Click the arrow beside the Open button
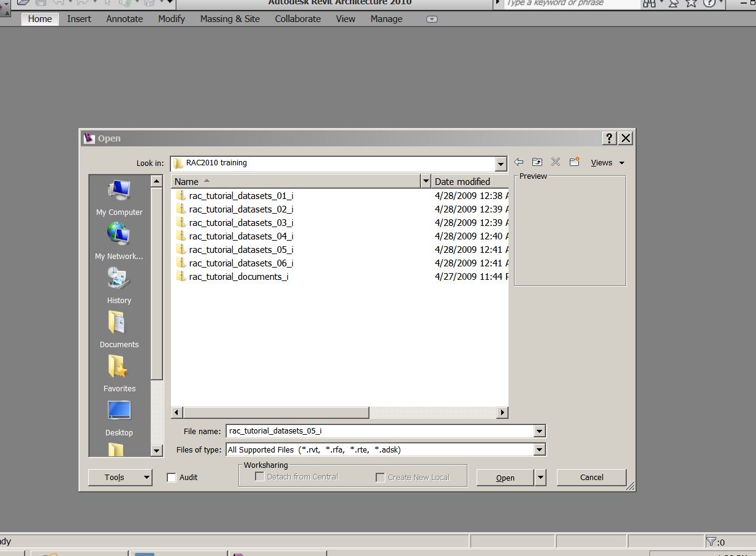 click(x=540, y=477)
